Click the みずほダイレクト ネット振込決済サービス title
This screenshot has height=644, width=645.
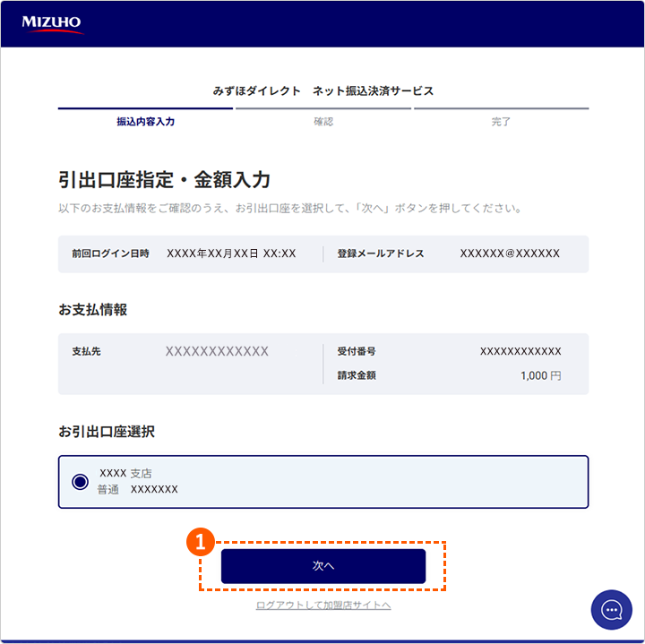click(323, 90)
